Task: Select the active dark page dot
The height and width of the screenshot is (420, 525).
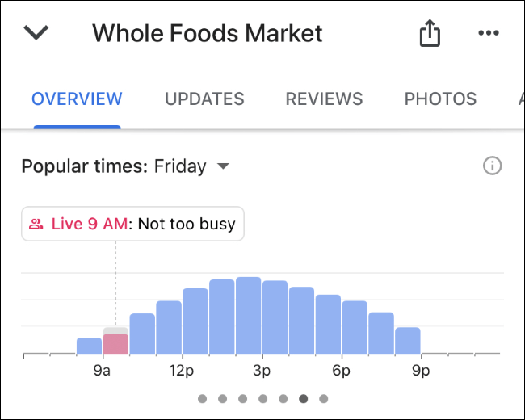Action: tap(304, 398)
